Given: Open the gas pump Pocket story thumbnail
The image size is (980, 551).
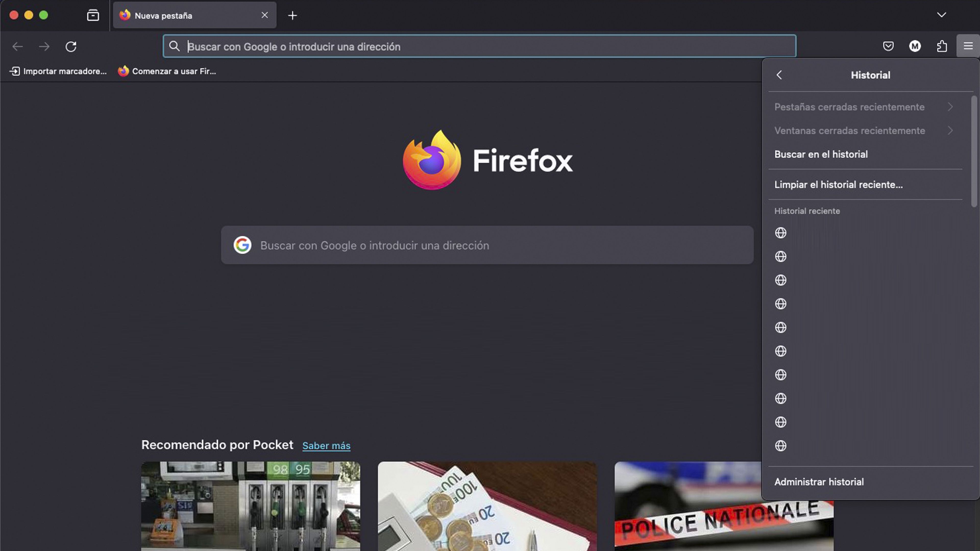Looking at the screenshot, I should 251,506.
